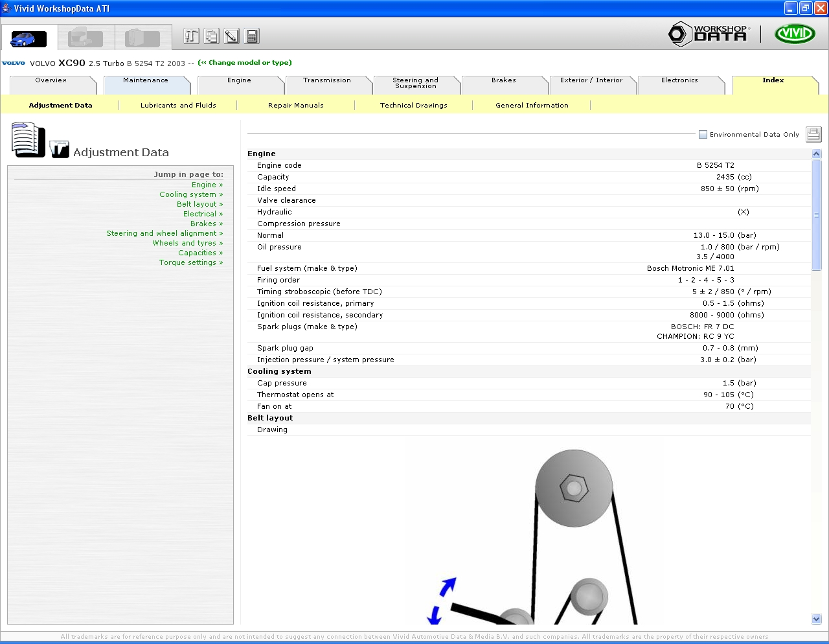Image resolution: width=829 pixels, height=644 pixels.
Task: Click the Volvo brand logo
Action: click(x=14, y=63)
